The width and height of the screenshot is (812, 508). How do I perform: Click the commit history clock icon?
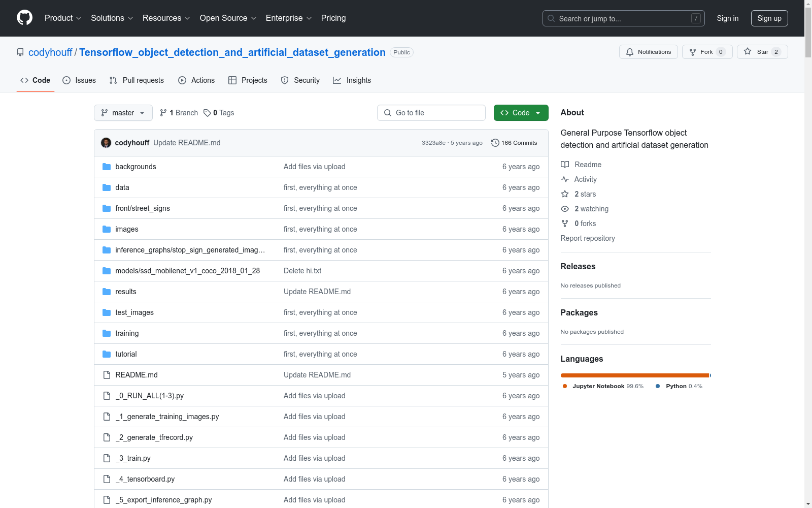coord(495,143)
